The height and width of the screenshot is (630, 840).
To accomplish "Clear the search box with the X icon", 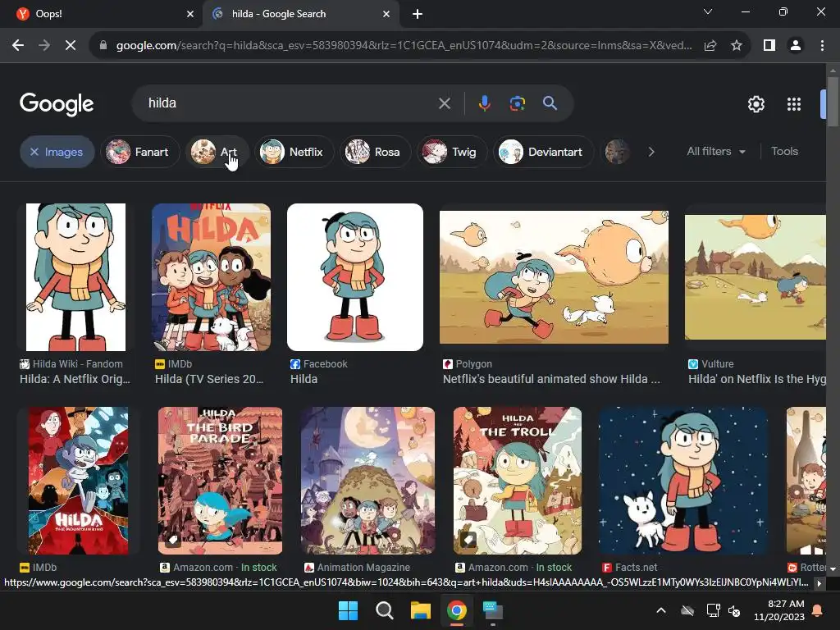I will pos(444,103).
